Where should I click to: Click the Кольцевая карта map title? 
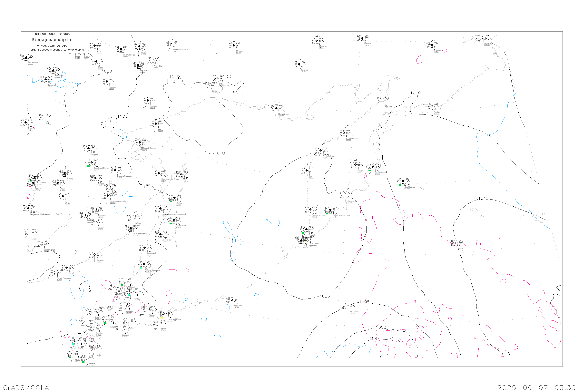tap(51, 40)
